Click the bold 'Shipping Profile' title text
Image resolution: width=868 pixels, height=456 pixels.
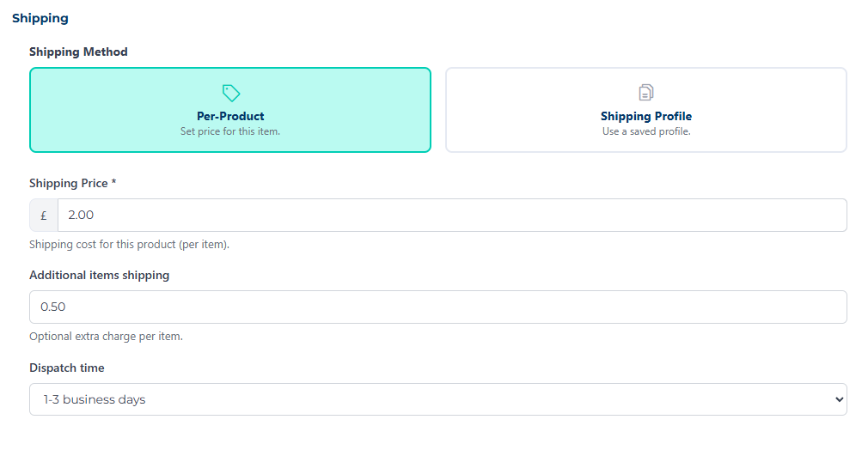pos(646,117)
